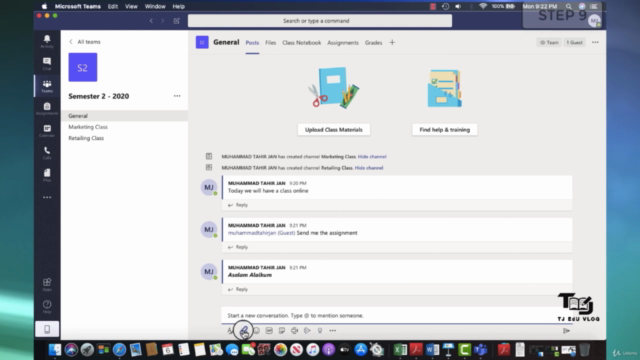Open the Grades tab
Image resolution: width=640 pixels, height=360 pixels.
(x=373, y=42)
